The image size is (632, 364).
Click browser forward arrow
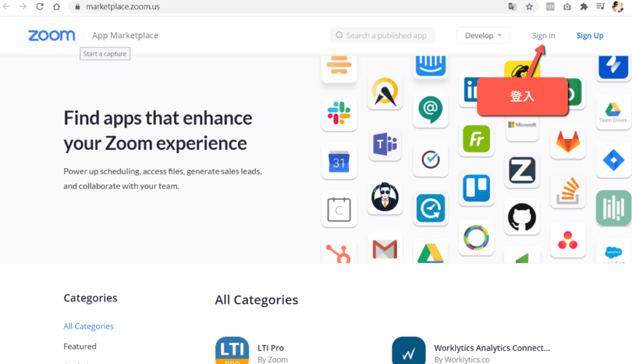pyautogui.click(x=23, y=6)
